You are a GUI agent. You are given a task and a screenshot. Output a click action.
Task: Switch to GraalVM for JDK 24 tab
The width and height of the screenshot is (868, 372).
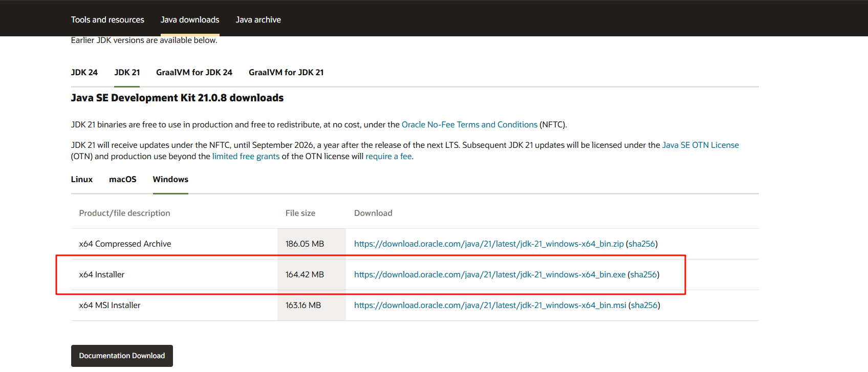point(194,72)
